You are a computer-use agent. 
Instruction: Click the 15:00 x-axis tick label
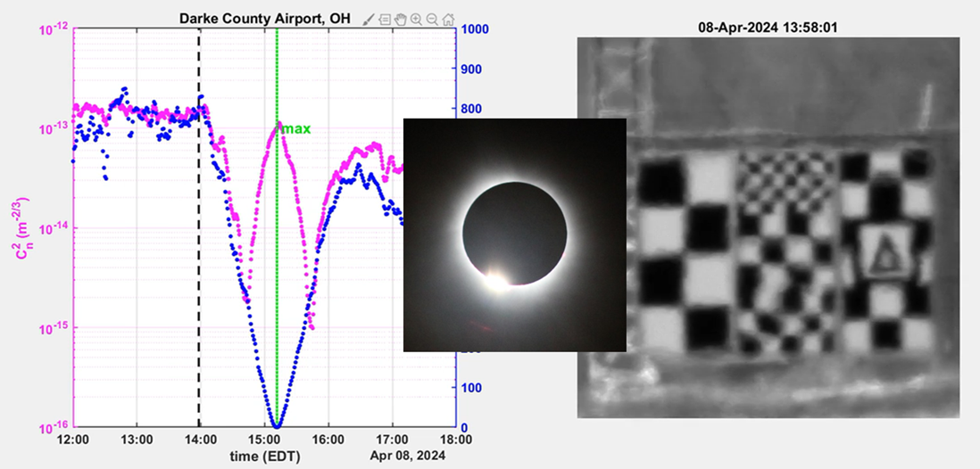point(264,440)
